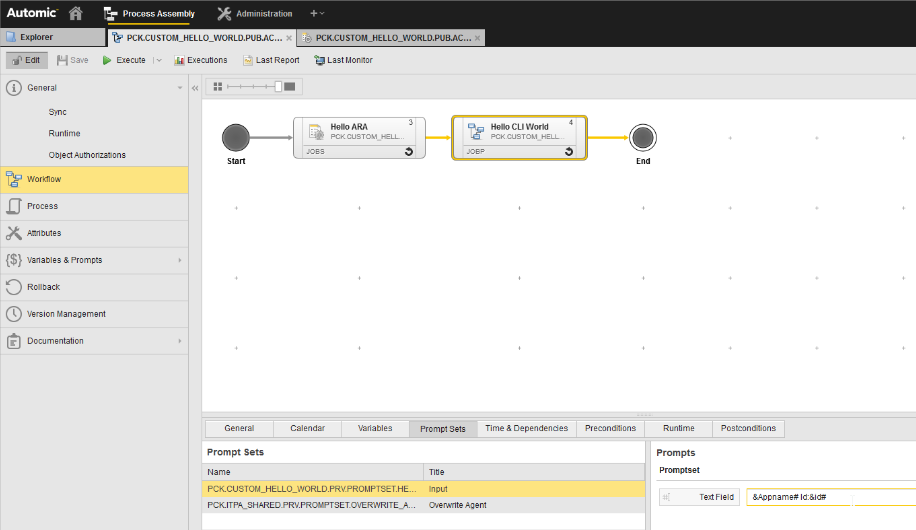
Task: Open Object Authorizations page
Action: click(x=87, y=155)
